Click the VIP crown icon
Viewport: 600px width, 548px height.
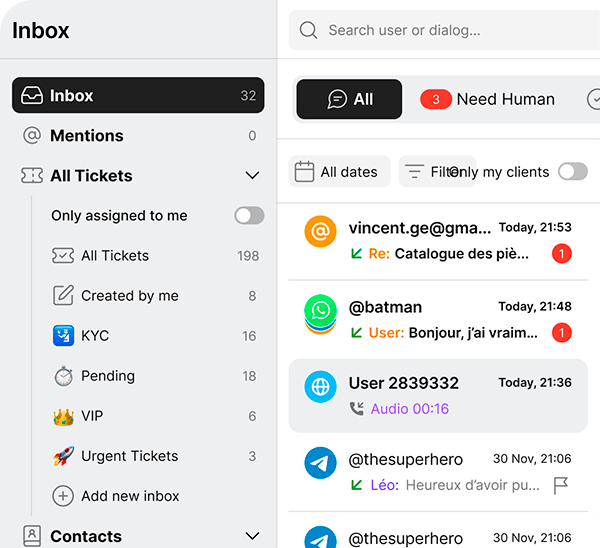[x=63, y=417]
